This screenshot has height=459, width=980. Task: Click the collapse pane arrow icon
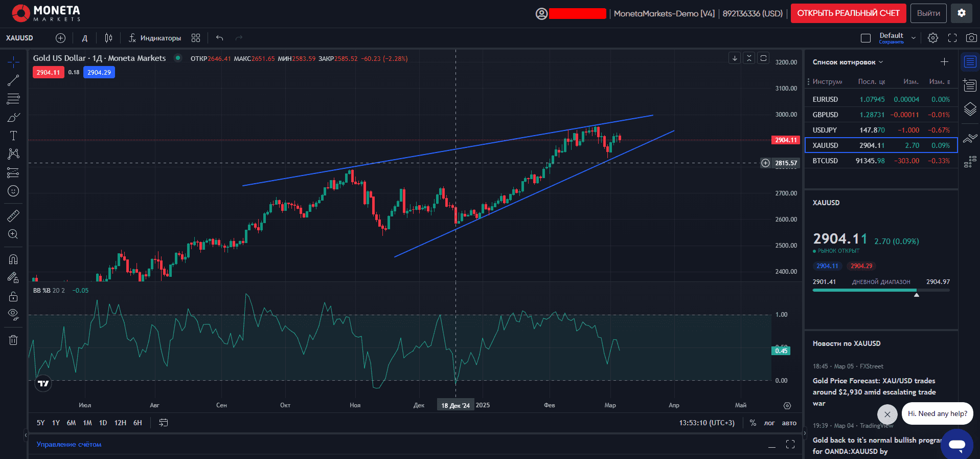735,58
